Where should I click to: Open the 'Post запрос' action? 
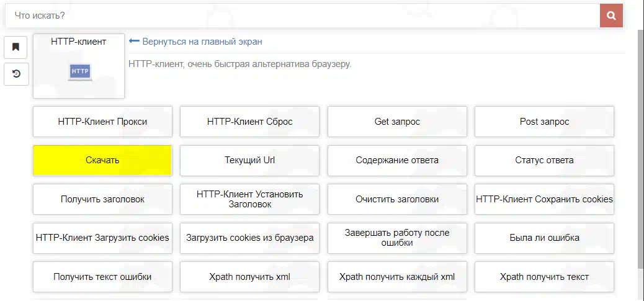click(544, 122)
